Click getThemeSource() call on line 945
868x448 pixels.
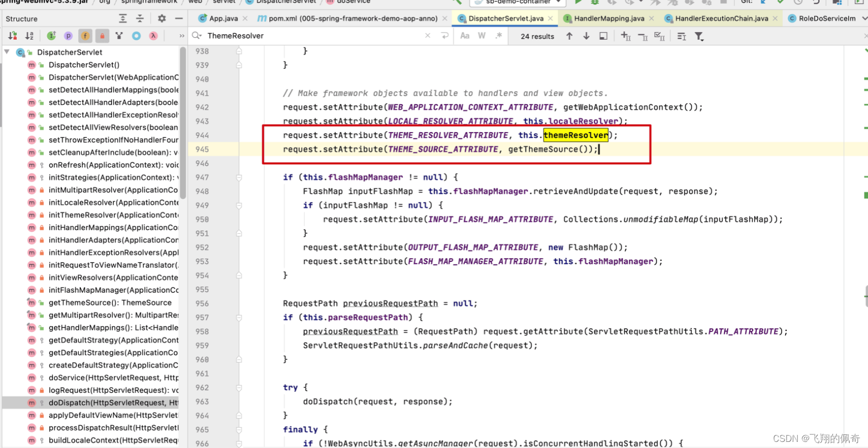550,150
